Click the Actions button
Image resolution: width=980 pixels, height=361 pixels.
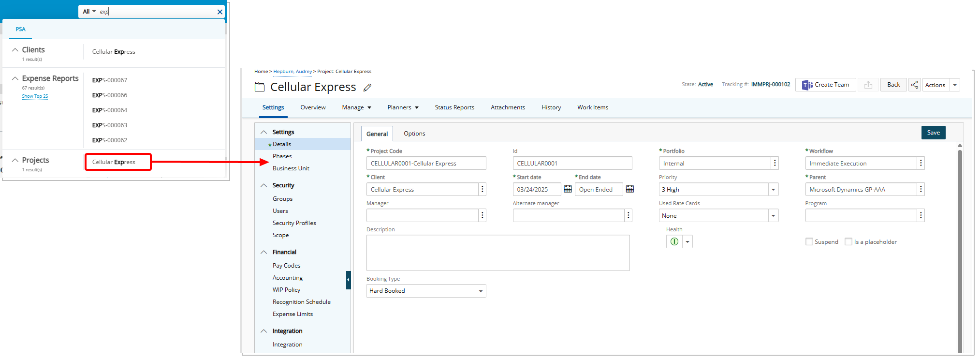936,85
